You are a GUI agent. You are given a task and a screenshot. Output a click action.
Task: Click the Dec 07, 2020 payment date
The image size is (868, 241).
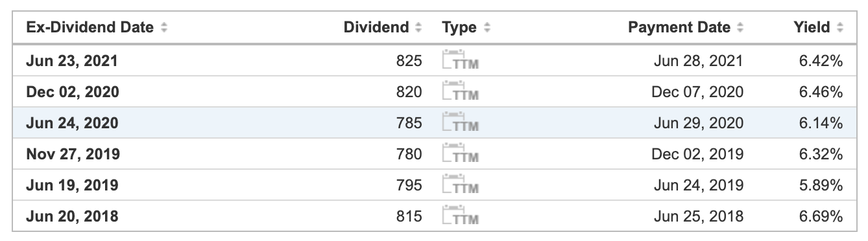[697, 92]
